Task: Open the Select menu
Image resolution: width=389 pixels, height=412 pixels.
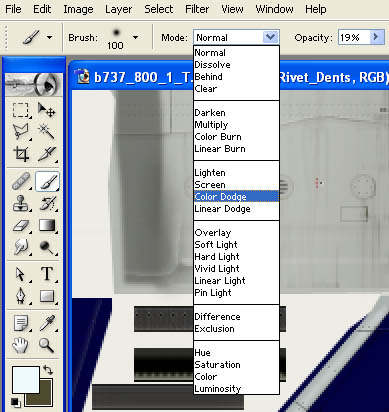Action: [159, 9]
